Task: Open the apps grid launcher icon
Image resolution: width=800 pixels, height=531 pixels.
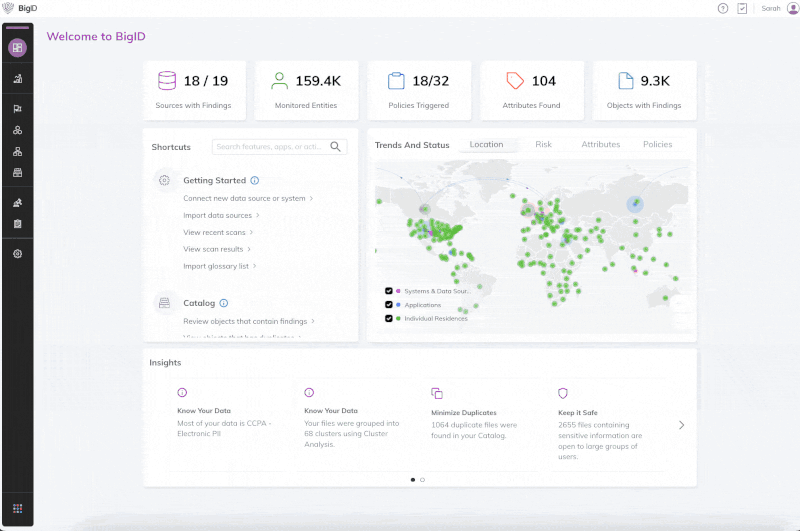Action: [17, 508]
